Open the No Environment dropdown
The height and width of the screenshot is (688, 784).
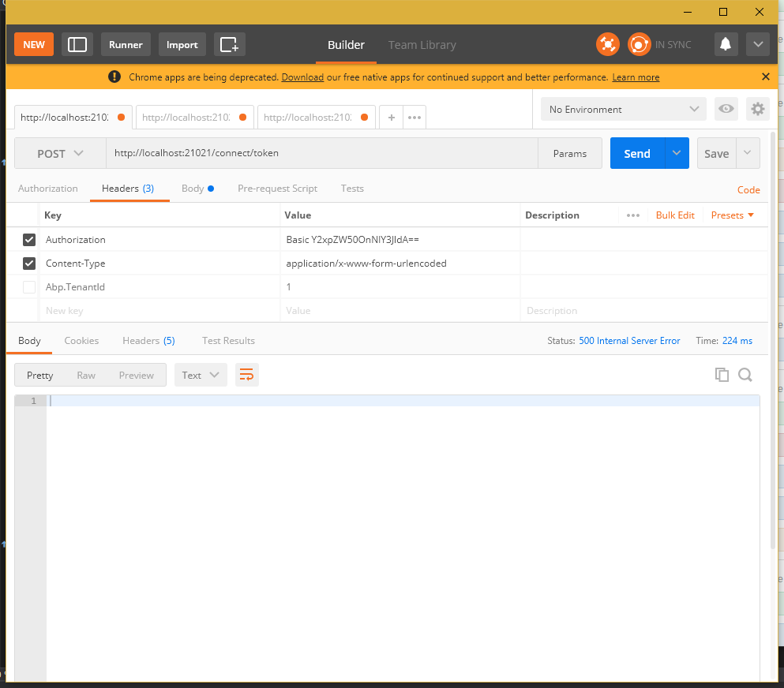click(623, 109)
